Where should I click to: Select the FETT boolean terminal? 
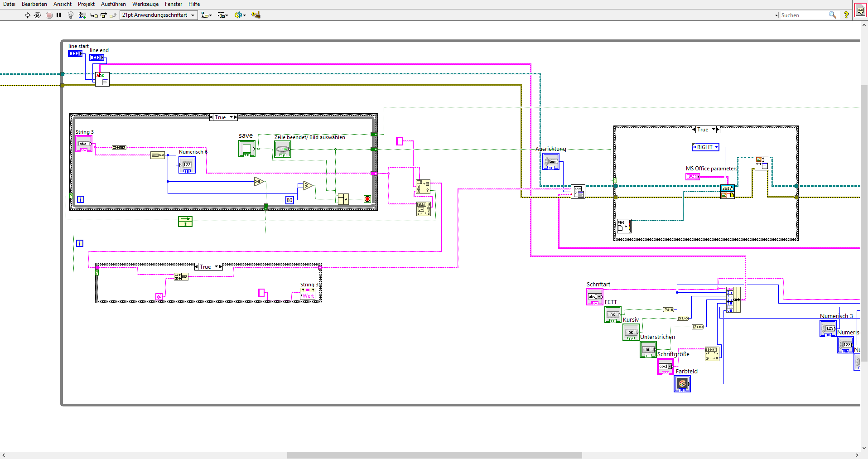coord(613,314)
